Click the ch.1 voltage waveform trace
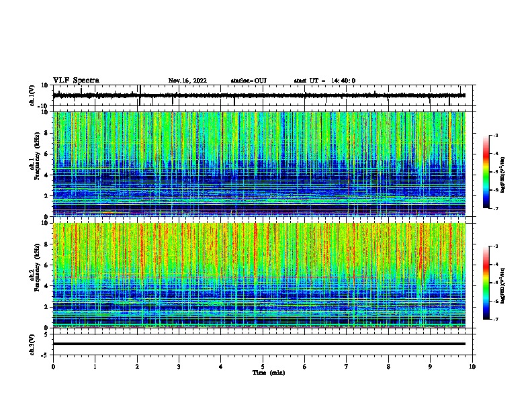This screenshot has width=532, height=411. tap(259, 95)
